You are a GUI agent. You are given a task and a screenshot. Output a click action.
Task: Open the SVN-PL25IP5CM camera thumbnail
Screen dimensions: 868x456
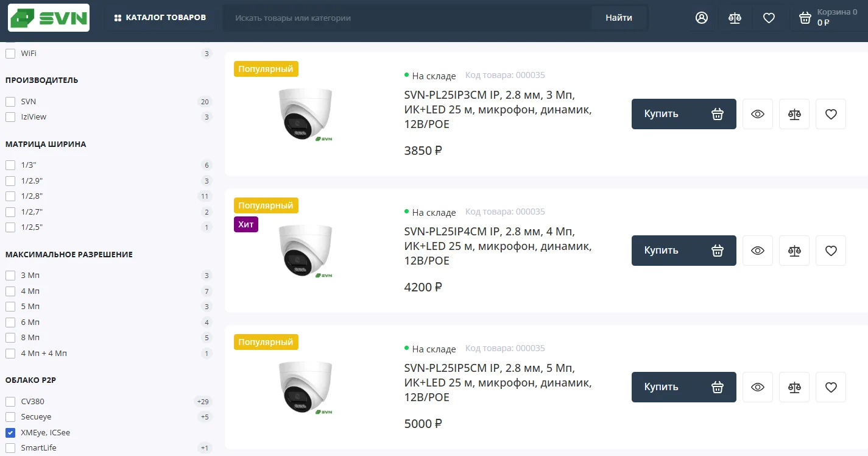(x=306, y=388)
